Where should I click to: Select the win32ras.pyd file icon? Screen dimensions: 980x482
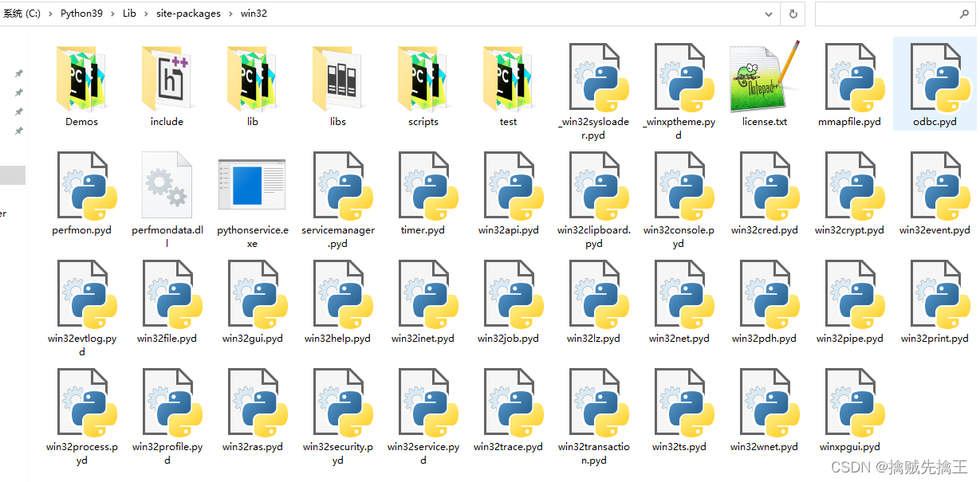point(258,403)
